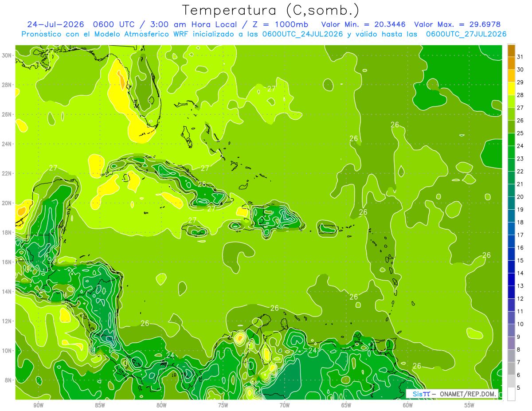The image size is (532, 411).
Task: Click colorbar label '10'
Action: 520,324
